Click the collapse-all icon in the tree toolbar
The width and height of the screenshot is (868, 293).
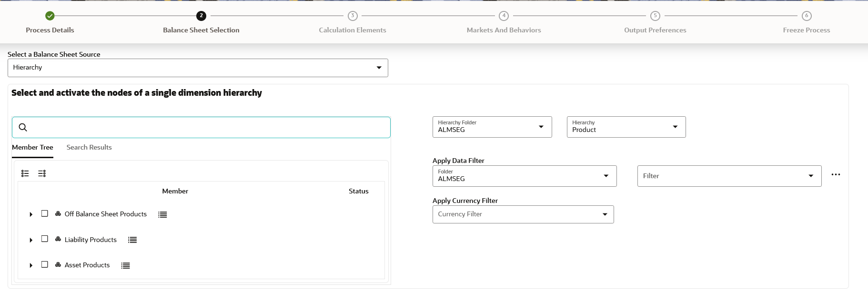point(42,173)
